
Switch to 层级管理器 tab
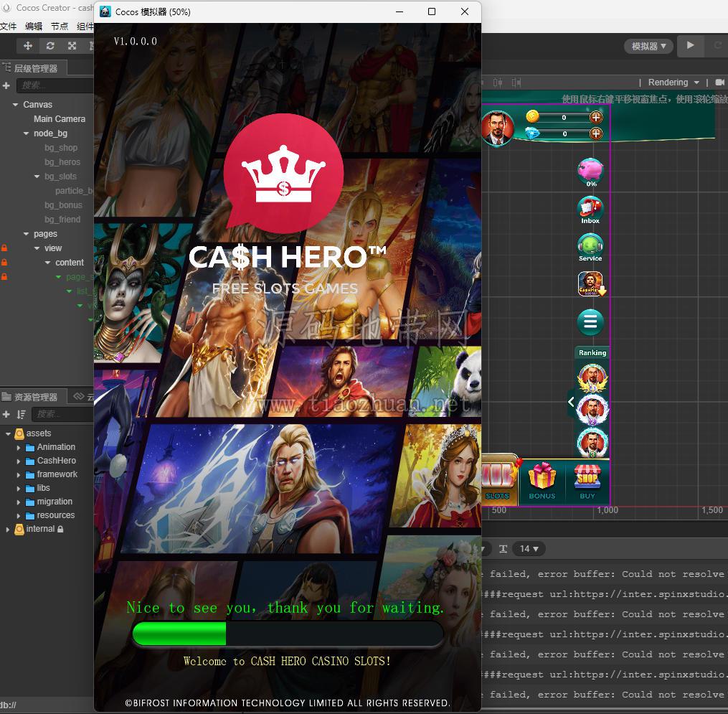pos(34,68)
